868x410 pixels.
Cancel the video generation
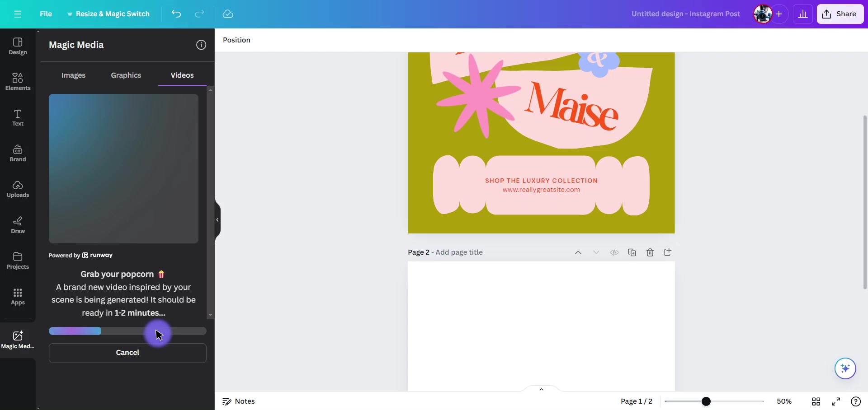(127, 353)
